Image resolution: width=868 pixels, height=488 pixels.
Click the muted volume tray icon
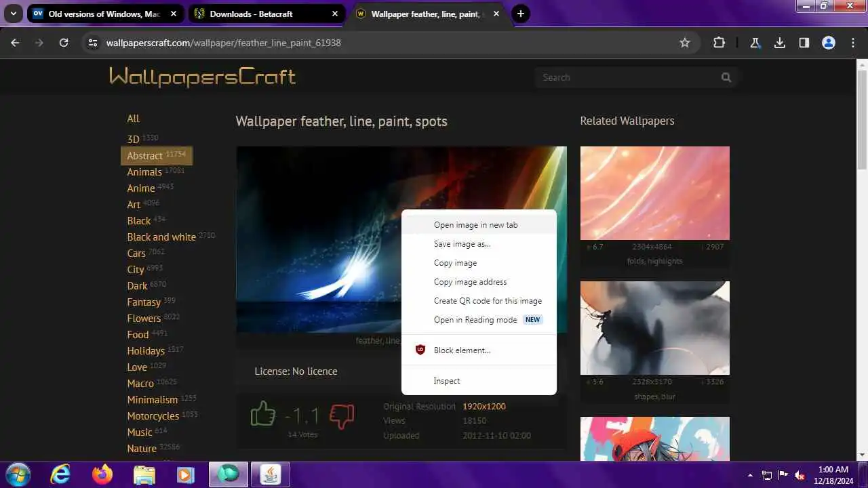click(800, 475)
